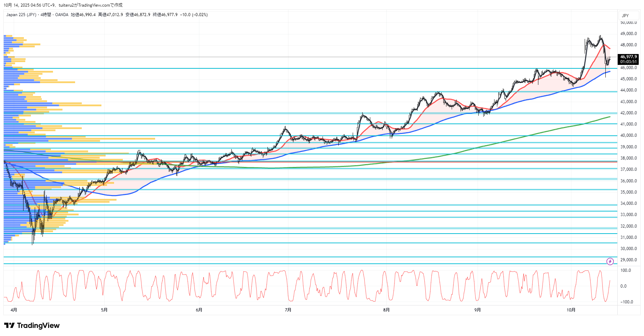Click the TradingView logo at bottom left
This screenshot has height=336, width=644.
coord(32,325)
